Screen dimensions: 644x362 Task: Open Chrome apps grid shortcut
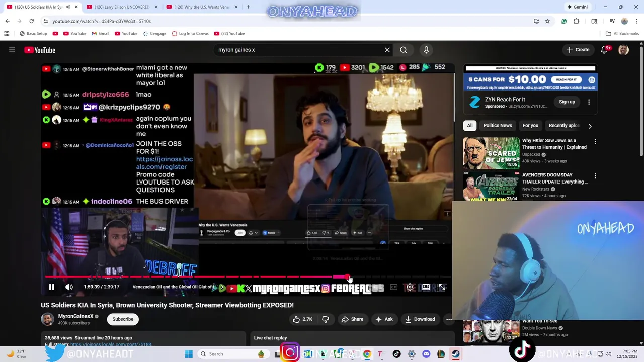(7, 34)
